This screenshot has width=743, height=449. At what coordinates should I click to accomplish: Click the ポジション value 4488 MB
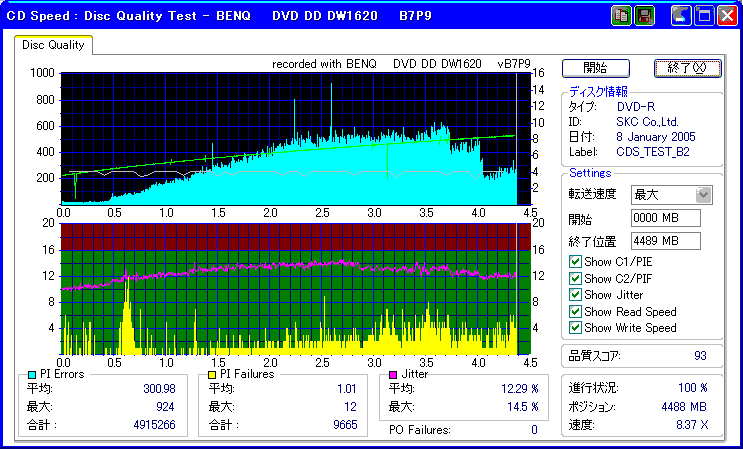pyautogui.click(x=684, y=407)
